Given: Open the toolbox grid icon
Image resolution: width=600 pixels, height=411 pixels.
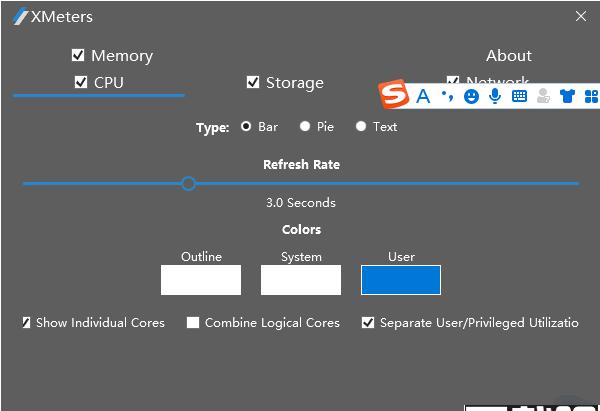Looking at the screenshot, I should coord(591,96).
